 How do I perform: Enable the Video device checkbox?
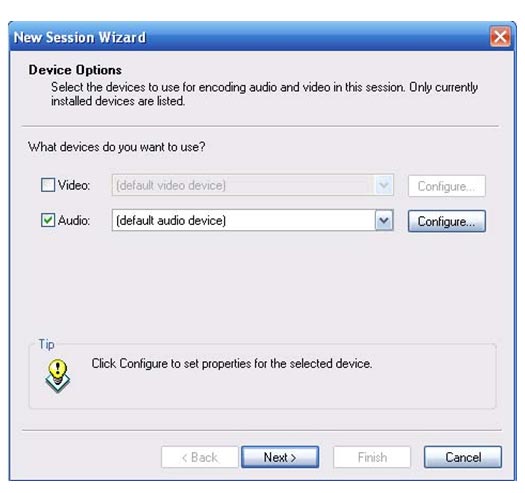pyautogui.click(x=48, y=185)
